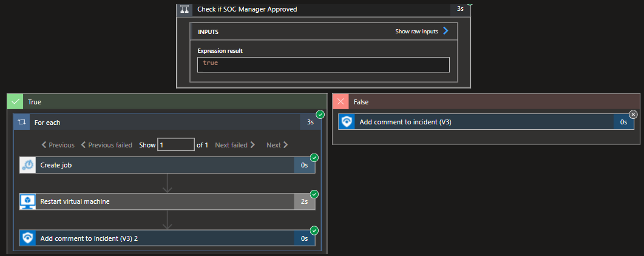Go to the Previous iteration
The width and height of the screenshot is (644, 256).
pyautogui.click(x=58, y=145)
